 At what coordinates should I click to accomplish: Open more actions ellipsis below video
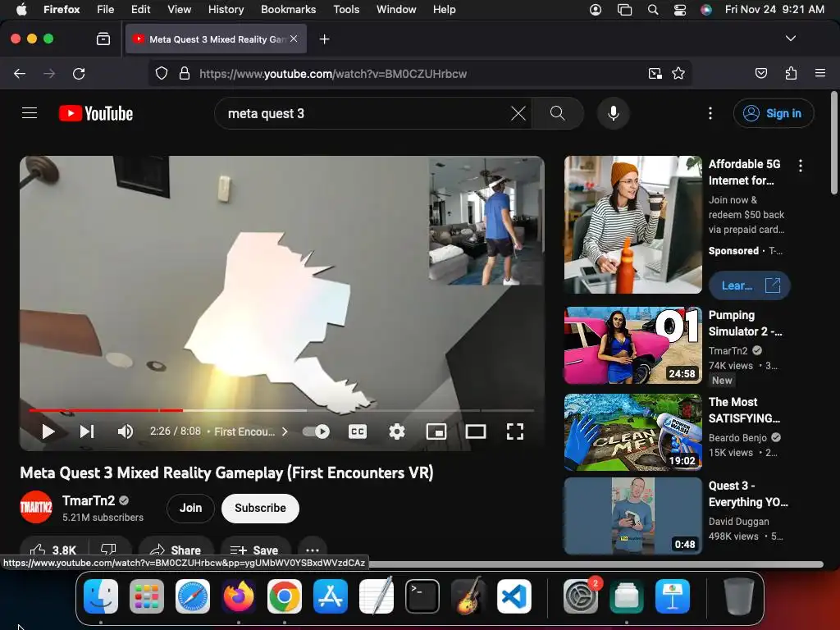click(313, 550)
